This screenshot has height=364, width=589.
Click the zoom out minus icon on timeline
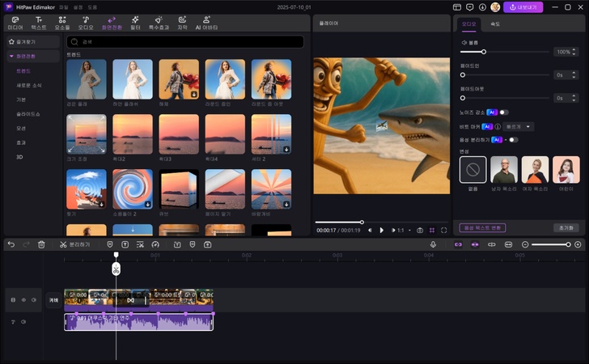pyautogui.click(x=525, y=244)
